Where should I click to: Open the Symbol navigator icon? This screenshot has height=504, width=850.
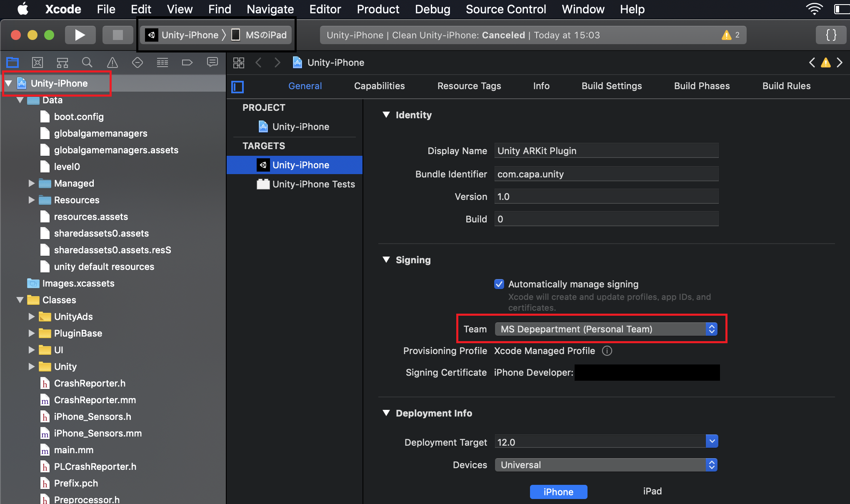tap(62, 62)
